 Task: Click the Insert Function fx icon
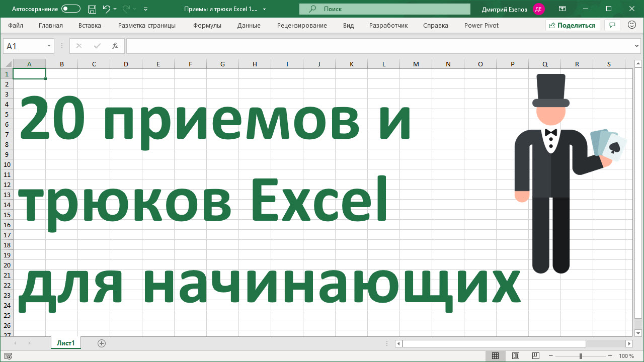115,46
